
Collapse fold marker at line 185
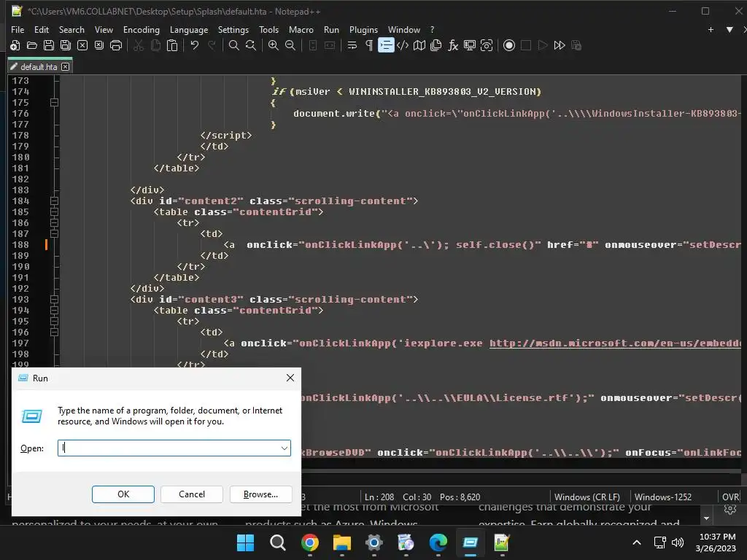point(54,212)
